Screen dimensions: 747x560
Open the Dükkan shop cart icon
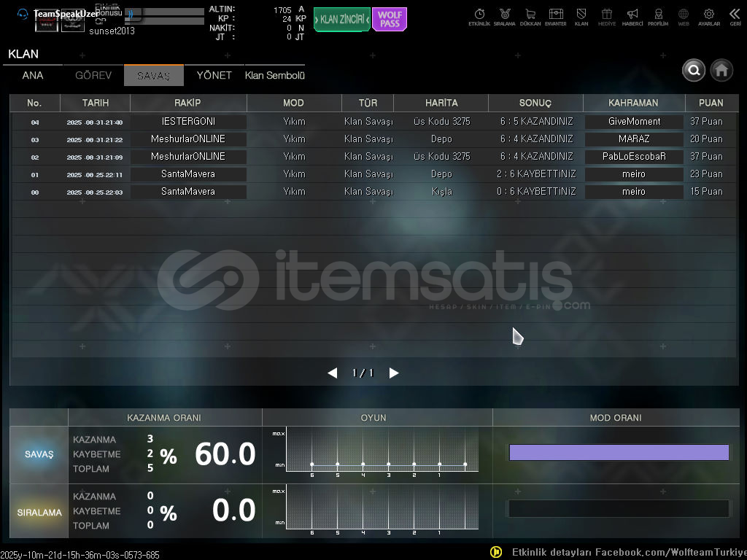tap(530, 15)
